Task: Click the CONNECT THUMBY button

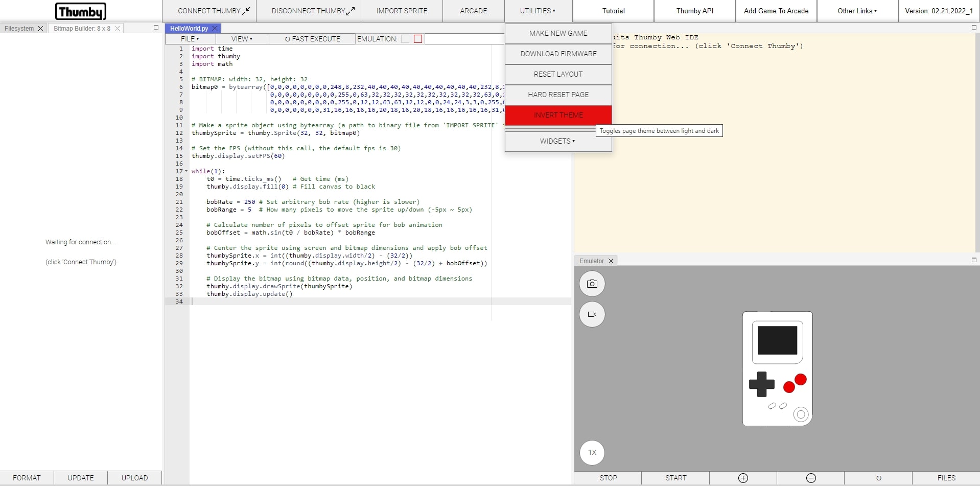Action: coord(214,11)
